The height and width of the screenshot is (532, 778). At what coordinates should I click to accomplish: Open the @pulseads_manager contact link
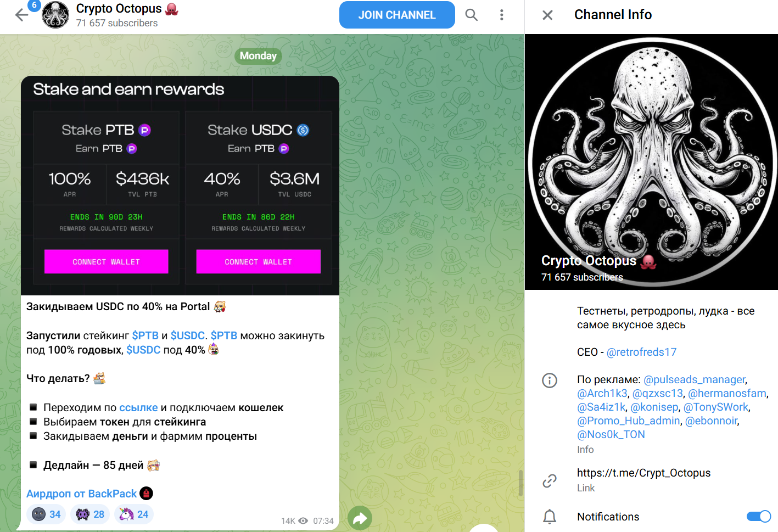(x=695, y=379)
